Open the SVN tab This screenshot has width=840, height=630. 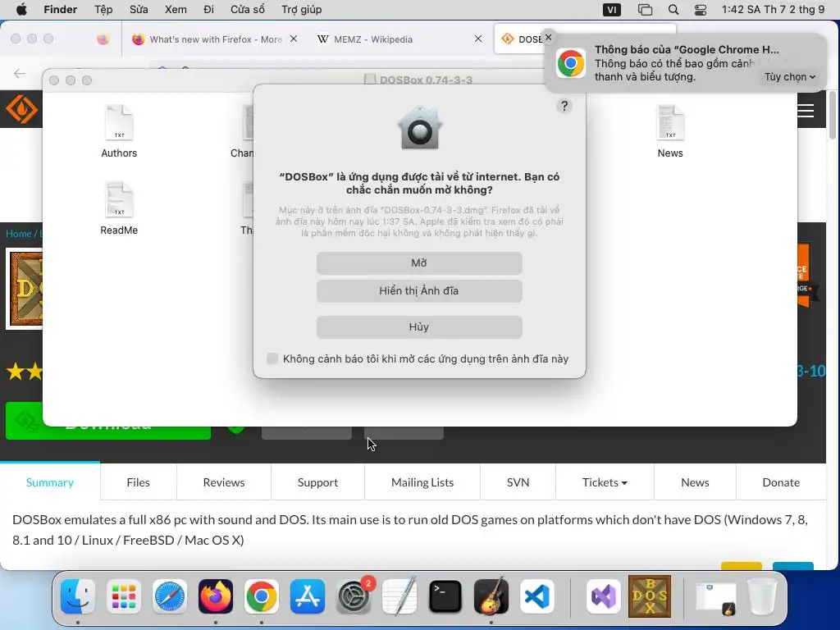(518, 482)
